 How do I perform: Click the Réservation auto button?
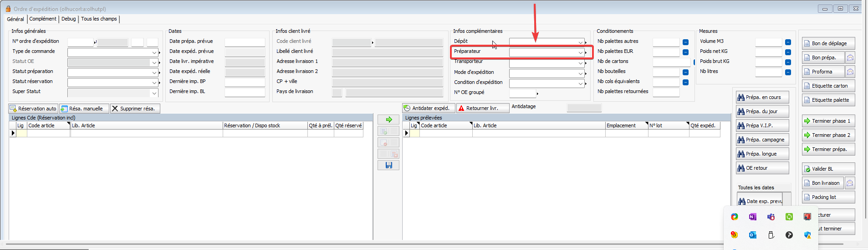click(33, 109)
